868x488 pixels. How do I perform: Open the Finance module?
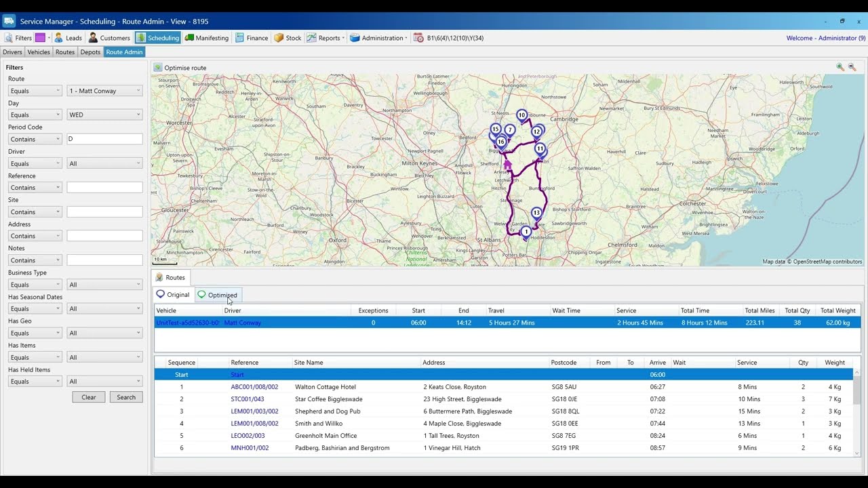point(252,38)
